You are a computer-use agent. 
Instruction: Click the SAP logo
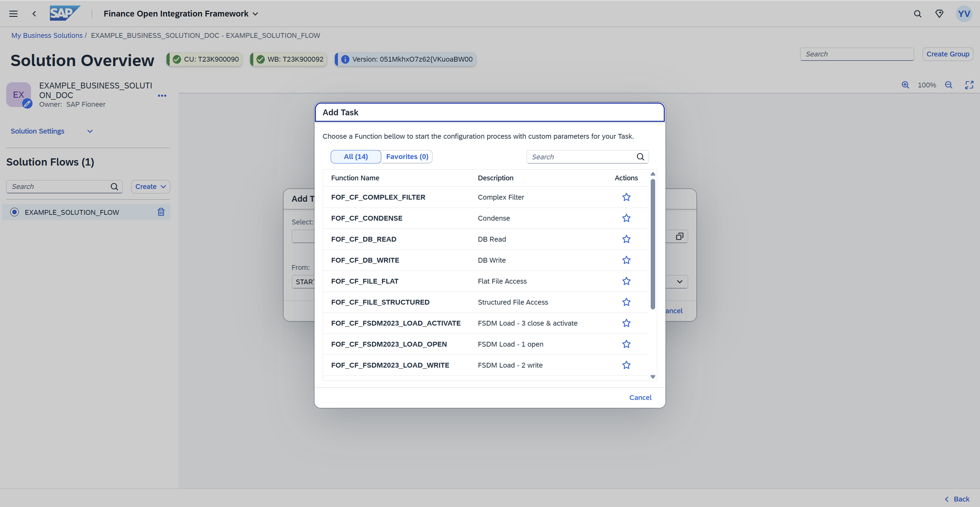(65, 13)
